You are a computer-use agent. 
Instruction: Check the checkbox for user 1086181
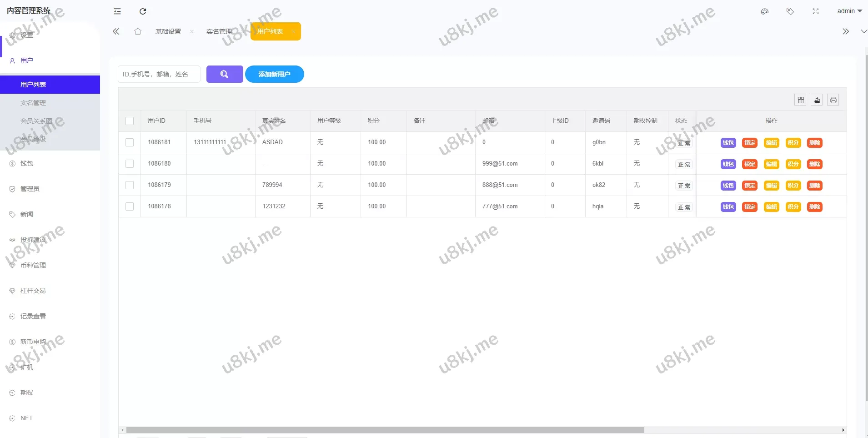coord(130,142)
